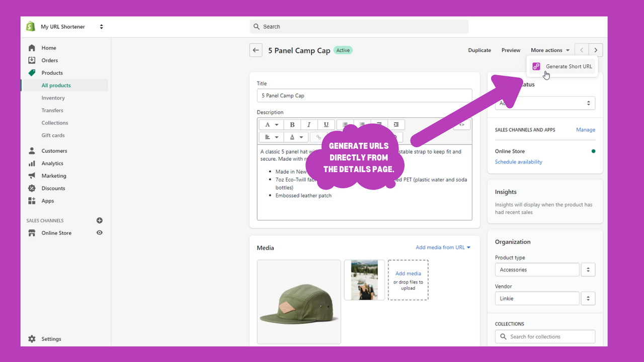The image size is (644, 362).
Task: Open the text color dropdown in the editor
Action: (x=296, y=136)
